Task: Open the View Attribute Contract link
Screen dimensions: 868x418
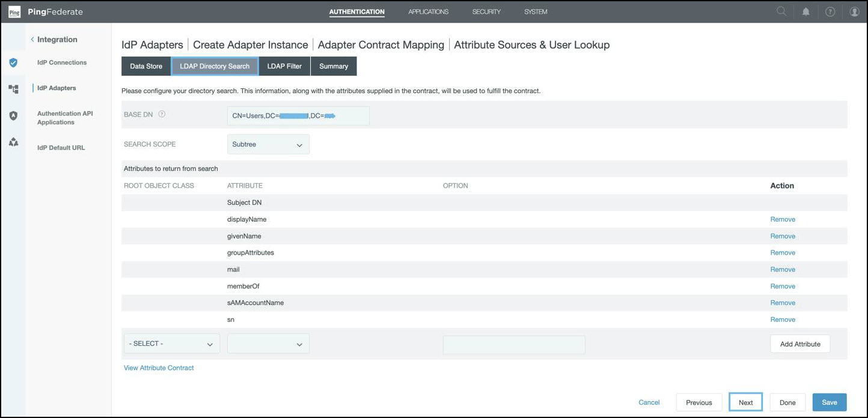Action: [159, 368]
